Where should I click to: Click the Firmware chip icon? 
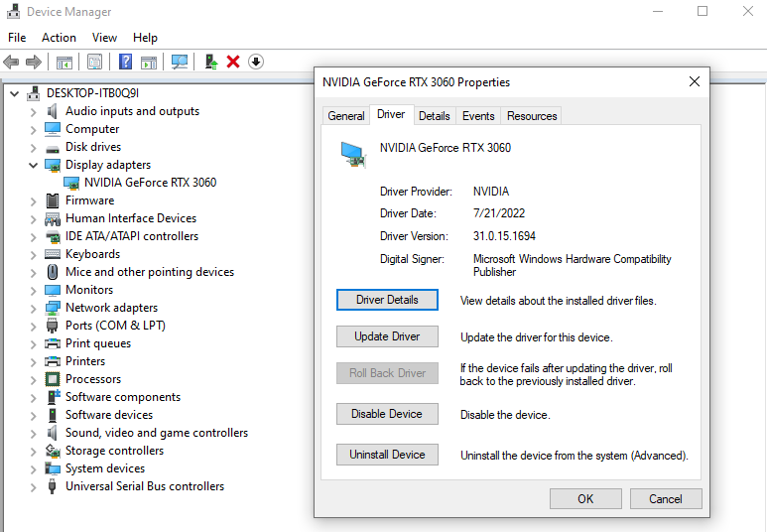[53, 200]
